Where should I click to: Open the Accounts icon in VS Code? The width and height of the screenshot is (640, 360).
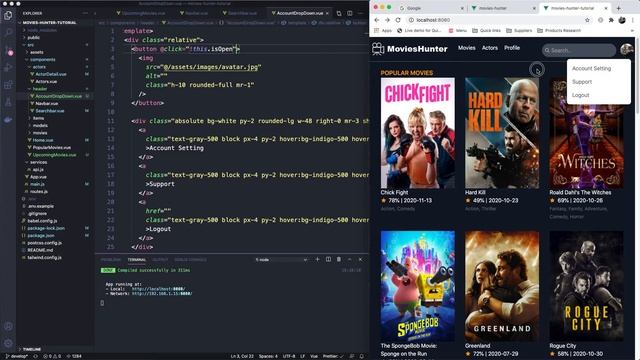(x=8, y=327)
